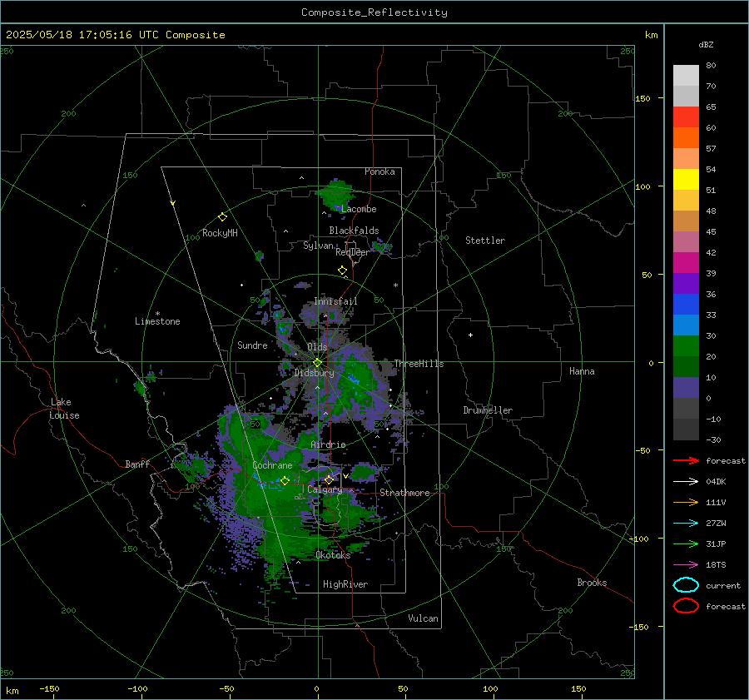Pick the bright green 30-20 dBZ swatch
749x700 pixels.
[x=686, y=346]
